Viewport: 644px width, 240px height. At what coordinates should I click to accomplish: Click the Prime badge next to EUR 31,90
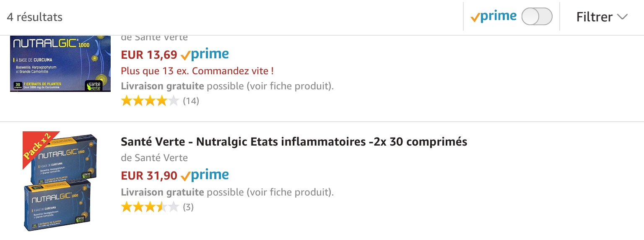coord(205,175)
